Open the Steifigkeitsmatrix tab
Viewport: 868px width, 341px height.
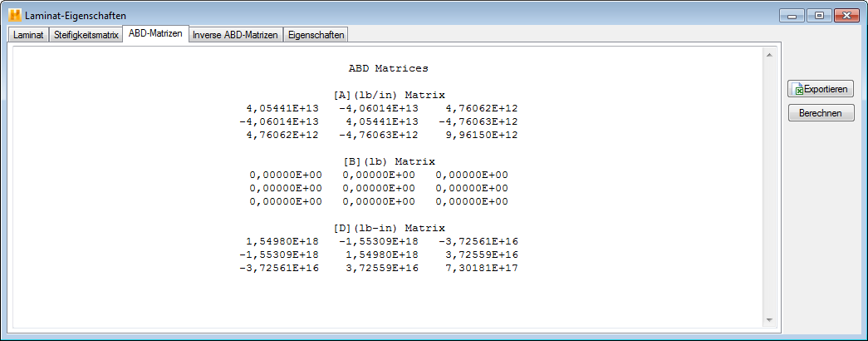pyautogui.click(x=86, y=35)
